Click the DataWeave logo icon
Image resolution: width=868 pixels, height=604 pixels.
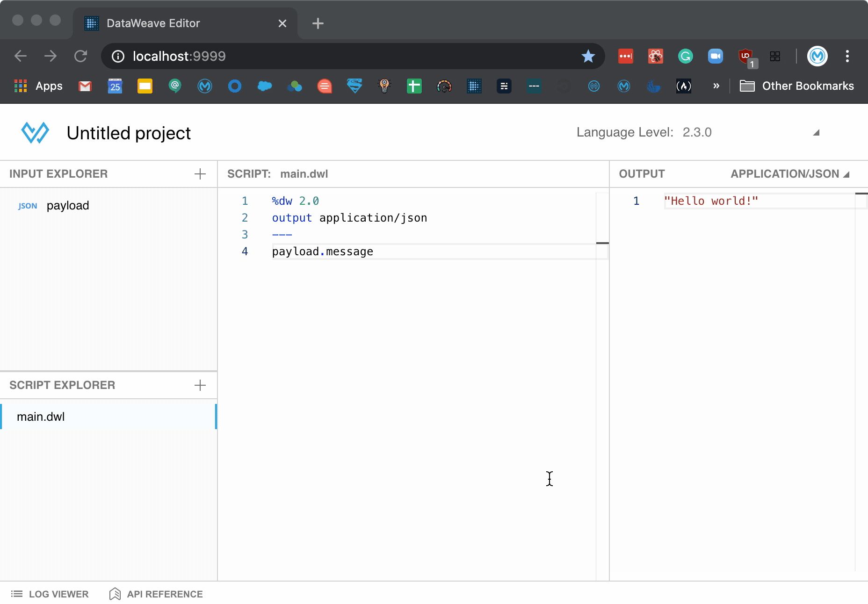pos(35,133)
